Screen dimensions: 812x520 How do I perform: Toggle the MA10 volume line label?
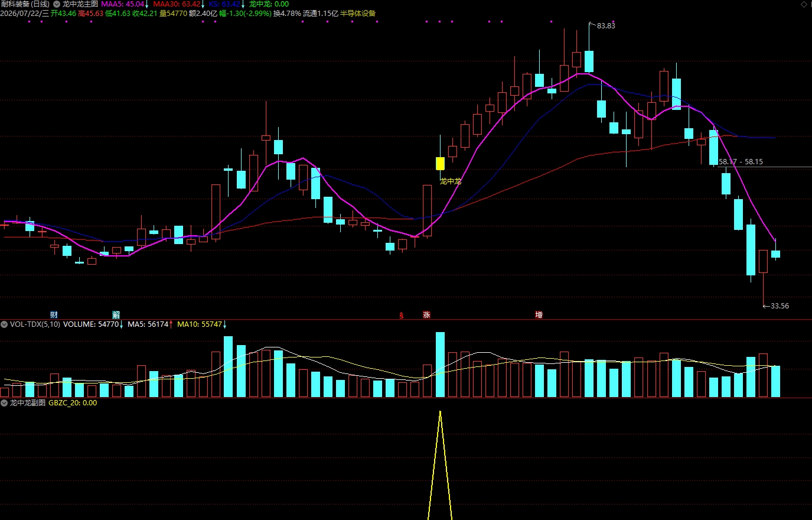(x=200, y=324)
